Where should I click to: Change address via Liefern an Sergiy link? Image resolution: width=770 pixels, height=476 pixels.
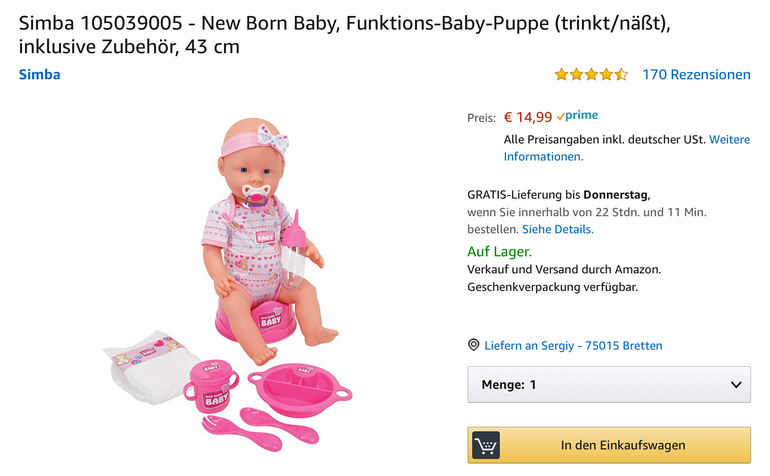[573, 346]
